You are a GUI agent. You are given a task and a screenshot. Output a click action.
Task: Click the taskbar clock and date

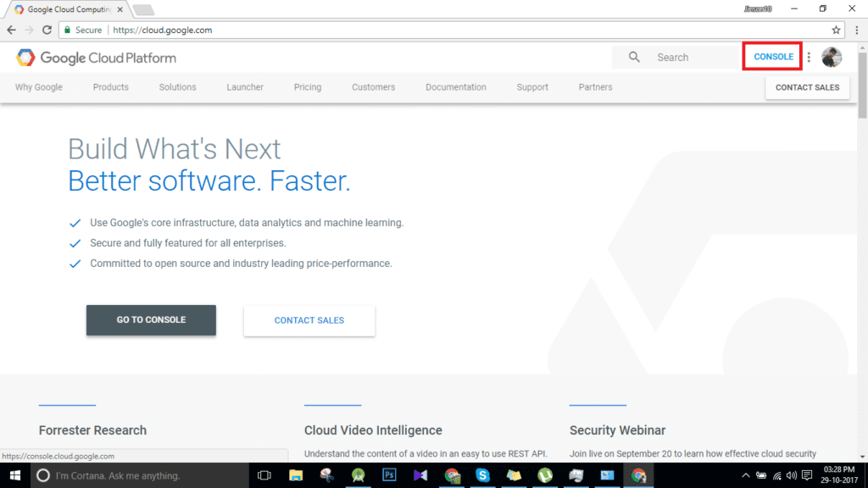pyautogui.click(x=839, y=475)
